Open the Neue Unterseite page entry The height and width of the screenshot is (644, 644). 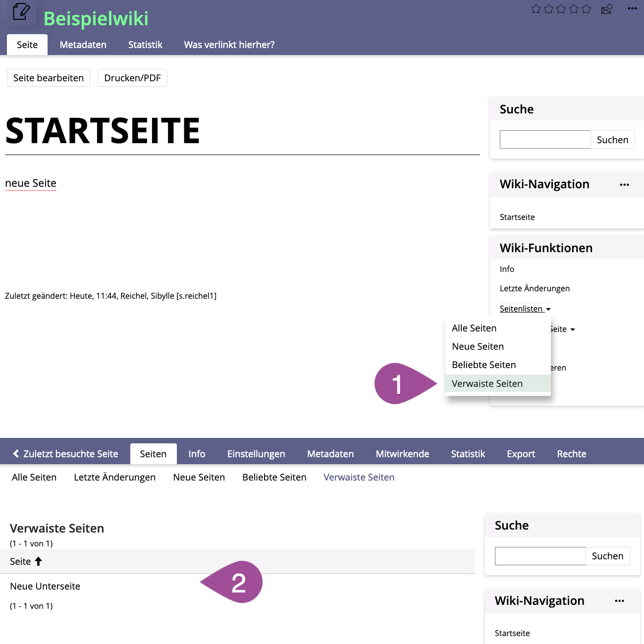(45, 586)
